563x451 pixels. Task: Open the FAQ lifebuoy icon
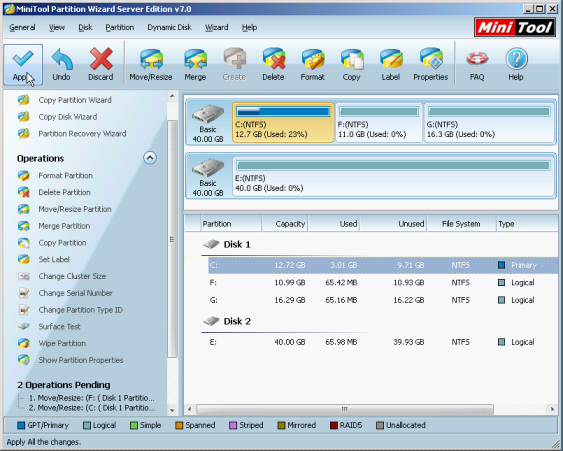[x=477, y=65]
